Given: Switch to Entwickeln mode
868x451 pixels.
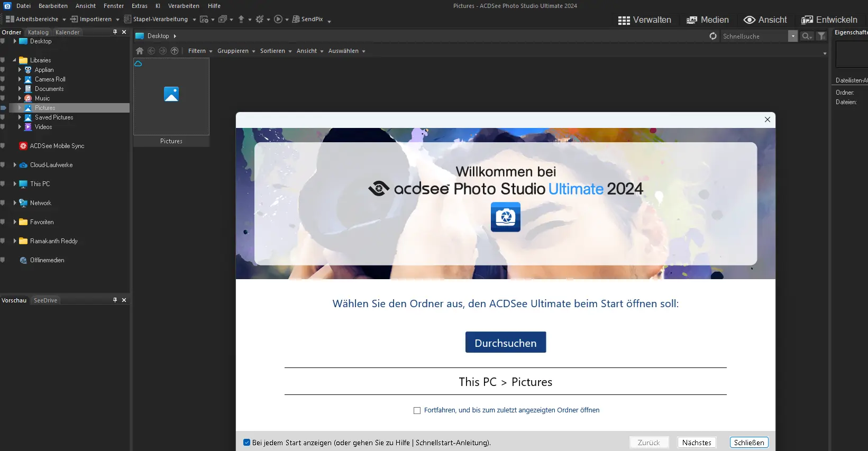Looking at the screenshot, I should (x=829, y=20).
